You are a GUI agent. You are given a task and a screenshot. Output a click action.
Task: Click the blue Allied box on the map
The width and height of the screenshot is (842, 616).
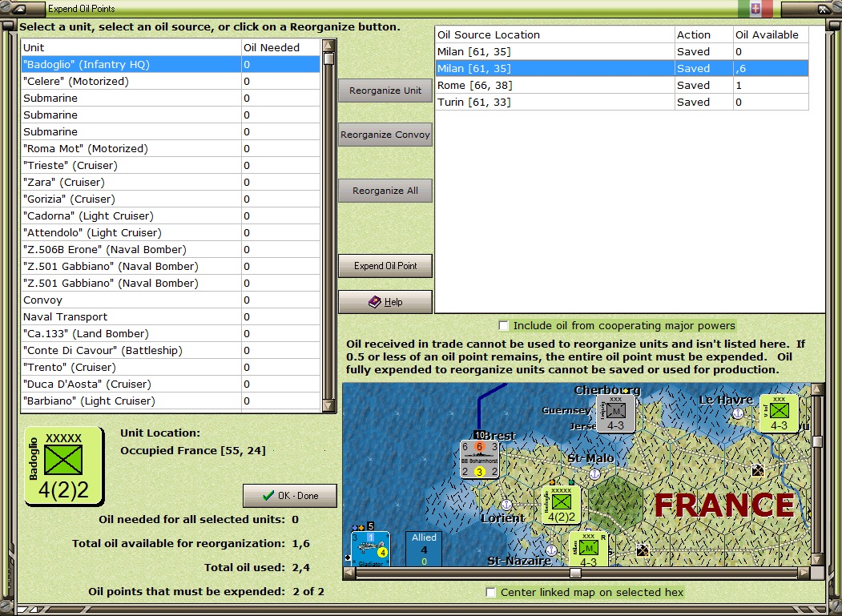point(424,549)
